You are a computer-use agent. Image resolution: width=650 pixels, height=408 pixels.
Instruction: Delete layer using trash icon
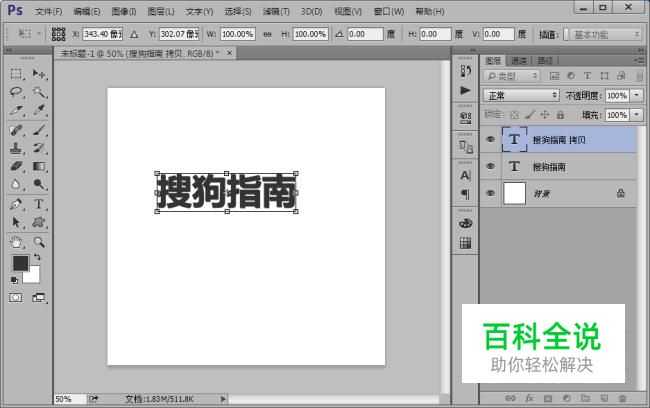coord(623,398)
